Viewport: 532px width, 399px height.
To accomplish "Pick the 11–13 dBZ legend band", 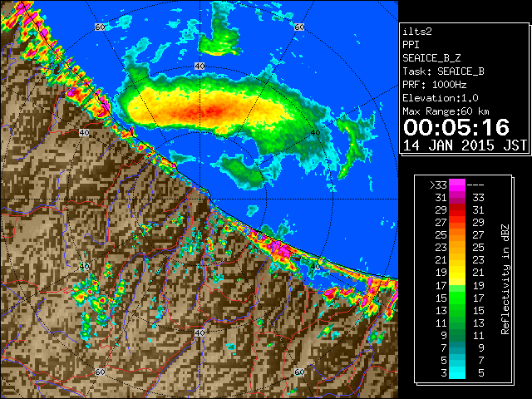I will (457, 323).
